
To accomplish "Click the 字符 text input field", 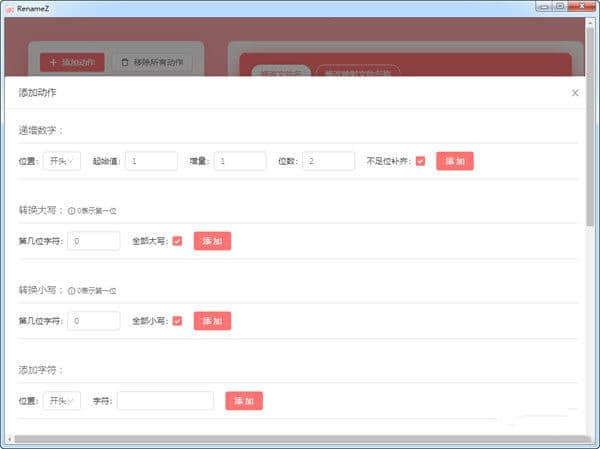I will [165, 401].
